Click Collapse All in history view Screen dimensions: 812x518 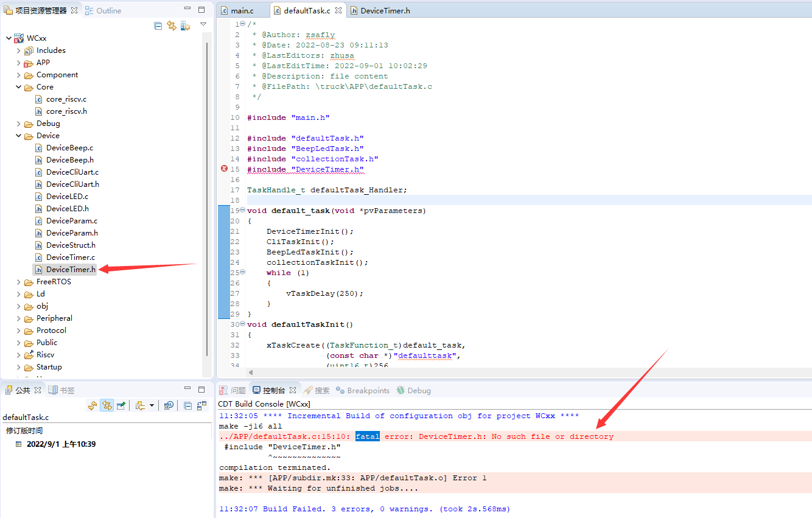(187, 405)
